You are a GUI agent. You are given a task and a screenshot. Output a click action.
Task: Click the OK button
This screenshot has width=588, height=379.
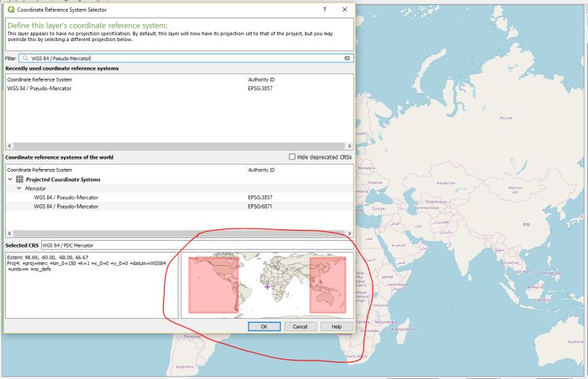click(x=264, y=327)
